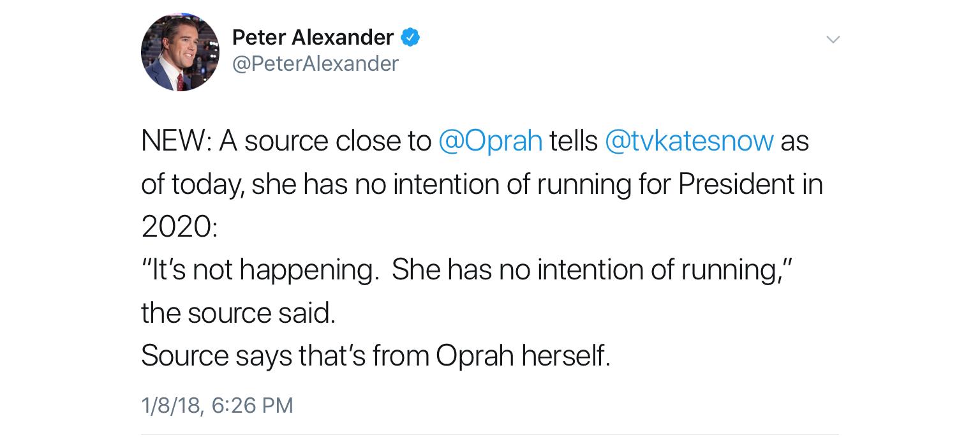980x437 pixels.
Task: Click 'Source says that's from' text
Action: pos(285,355)
